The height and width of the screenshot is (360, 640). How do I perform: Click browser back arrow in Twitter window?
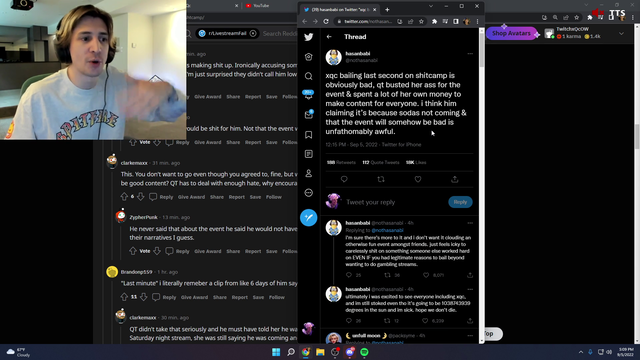[x=305, y=21]
